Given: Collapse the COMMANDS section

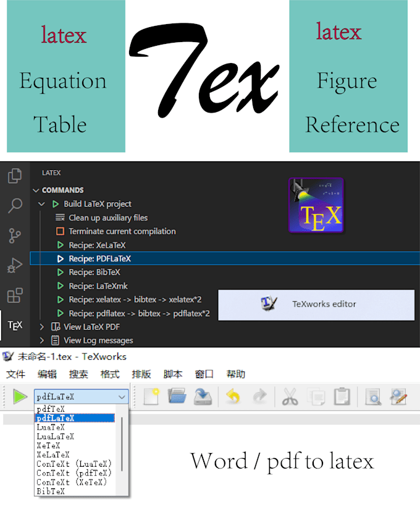Looking at the screenshot, I should [36, 190].
